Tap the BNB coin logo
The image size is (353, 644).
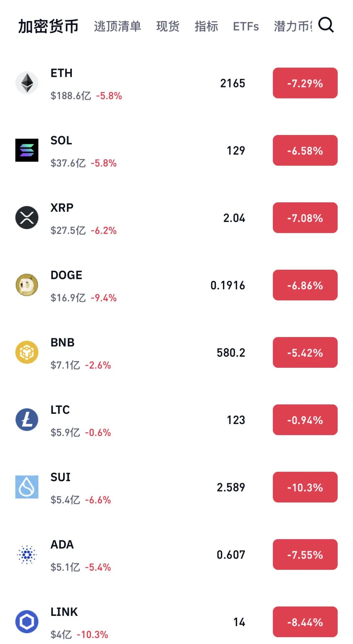pos(27,352)
